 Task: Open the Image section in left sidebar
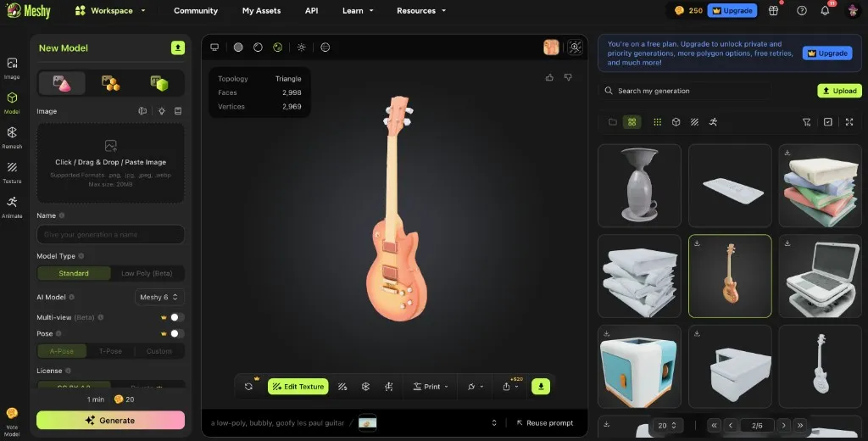(12, 68)
